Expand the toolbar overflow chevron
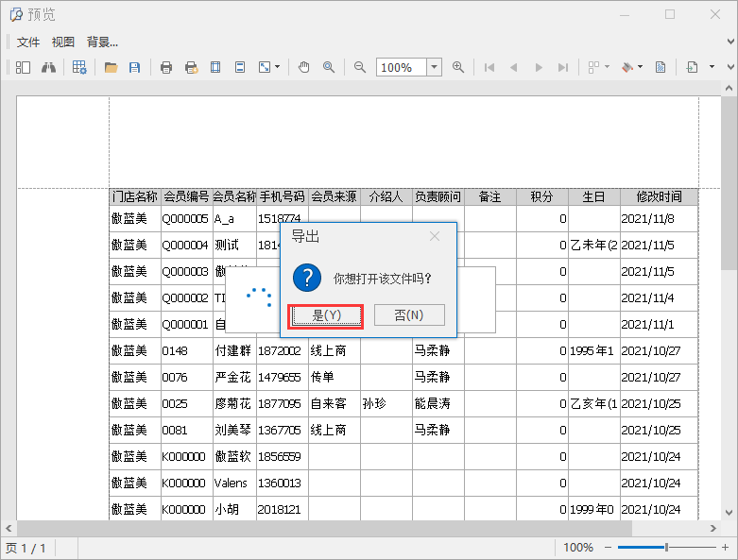This screenshot has height=560, width=738. coord(730,67)
